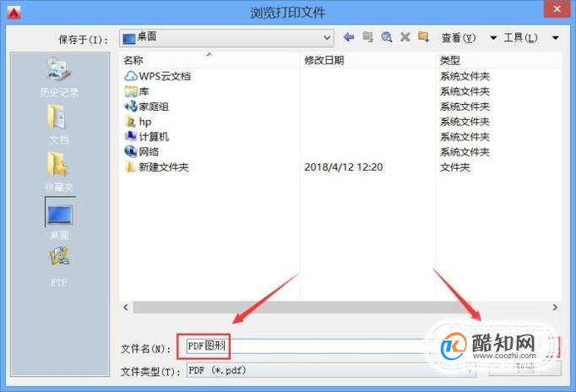Click the horizontal scrollbar right arrow

click(x=555, y=308)
